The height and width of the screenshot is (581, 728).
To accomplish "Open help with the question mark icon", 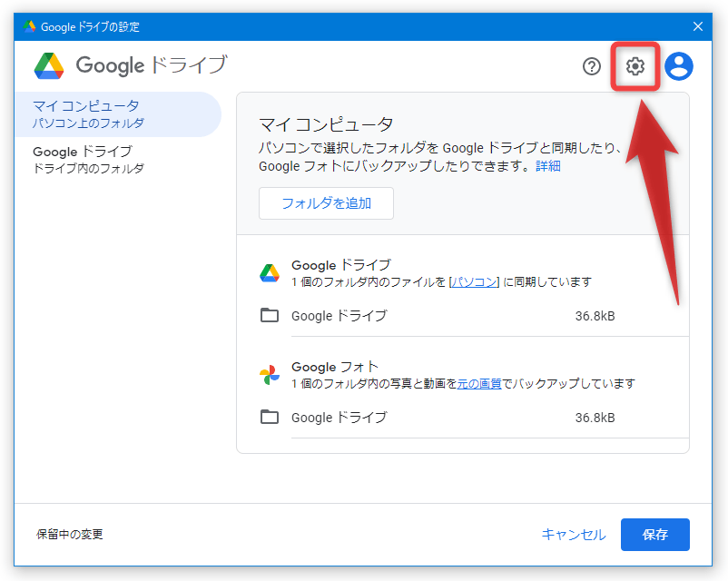I will pos(592,66).
